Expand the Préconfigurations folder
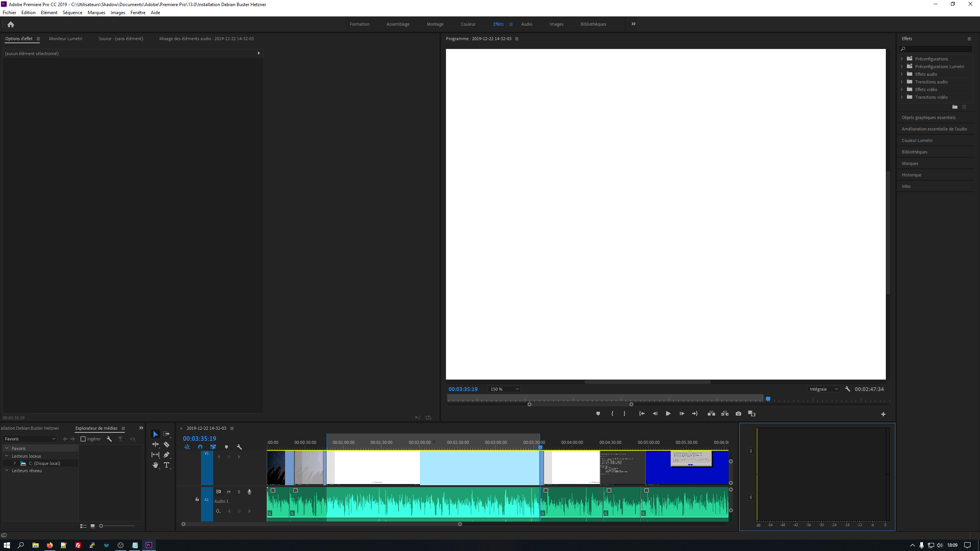 pyautogui.click(x=902, y=59)
